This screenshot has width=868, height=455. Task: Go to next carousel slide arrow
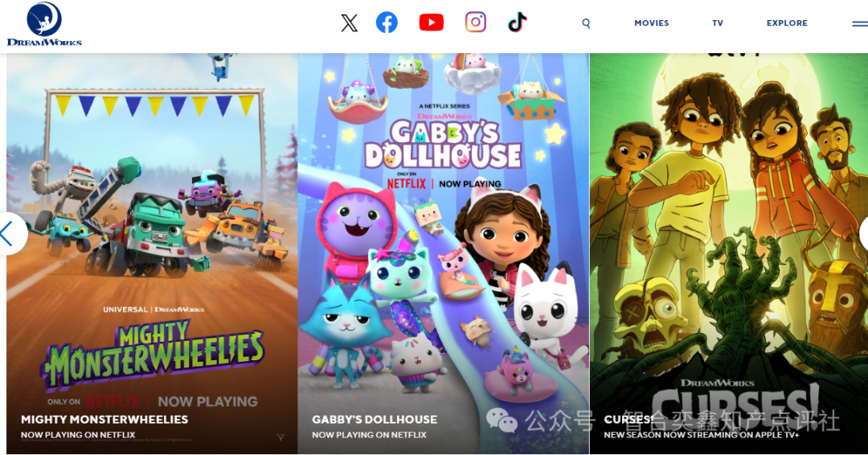[864, 234]
